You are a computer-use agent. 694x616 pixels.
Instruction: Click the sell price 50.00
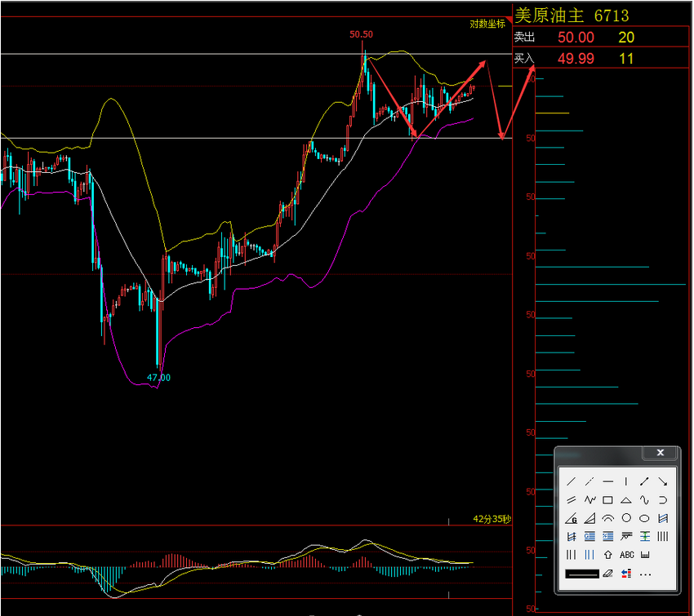coord(576,38)
